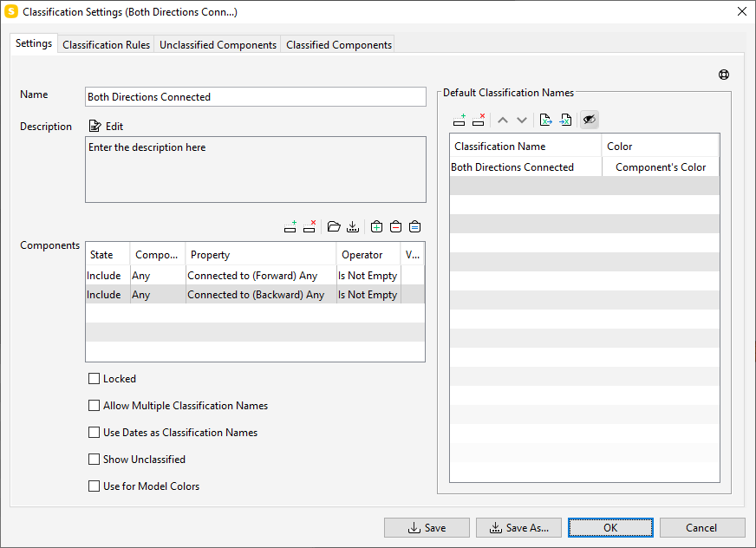The height and width of the screenshot is (548, 756).
Task: Add a default classification name row
Action: coord(459,120)
